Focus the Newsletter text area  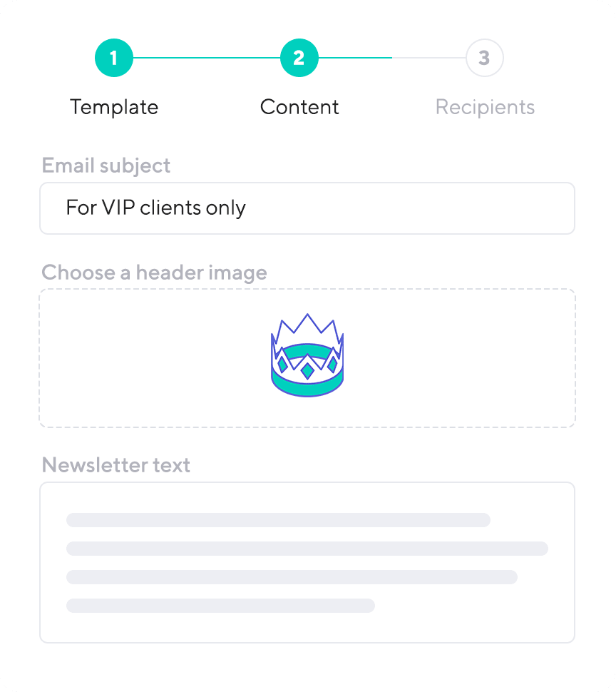point(307,562)
